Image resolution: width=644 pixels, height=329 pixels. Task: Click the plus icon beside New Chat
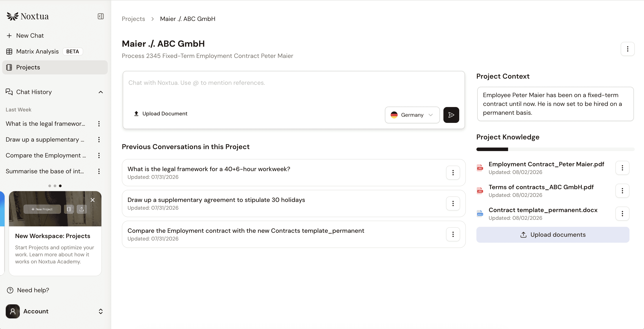click(x=9, y=35)
